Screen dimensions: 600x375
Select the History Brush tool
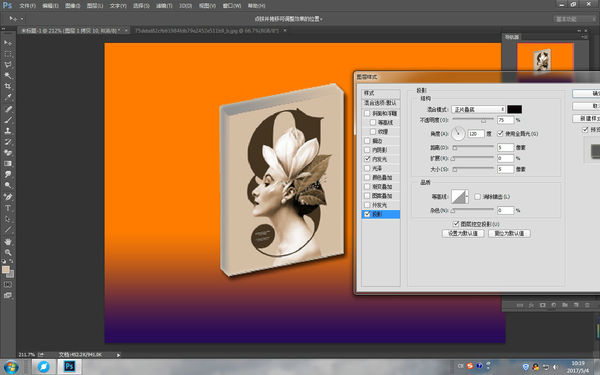[x=8, y=142]
